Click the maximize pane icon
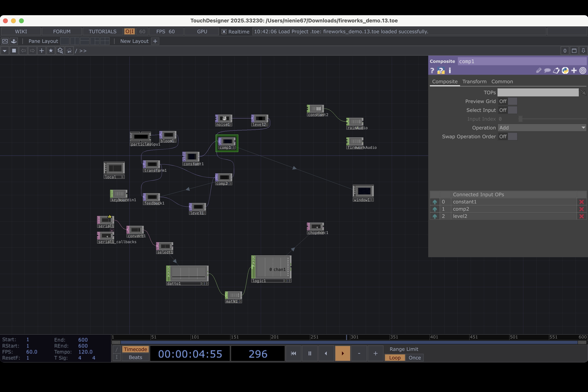 point(574,51)
